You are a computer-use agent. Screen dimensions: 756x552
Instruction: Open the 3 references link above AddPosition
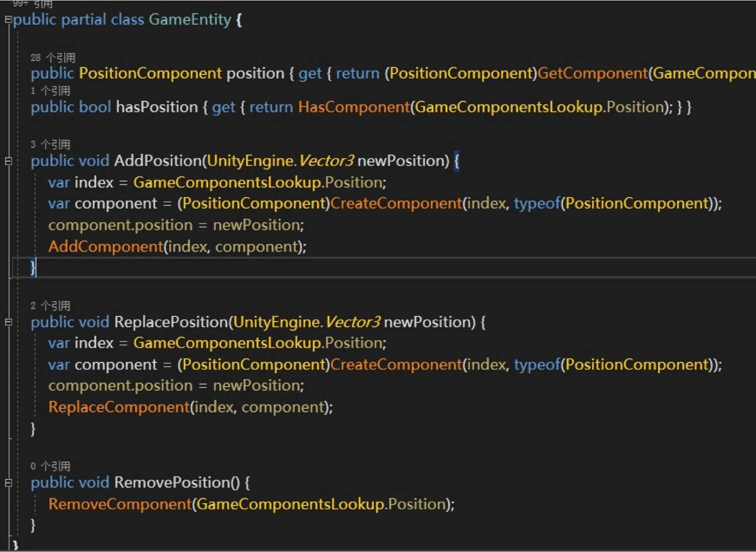[50, 145]
